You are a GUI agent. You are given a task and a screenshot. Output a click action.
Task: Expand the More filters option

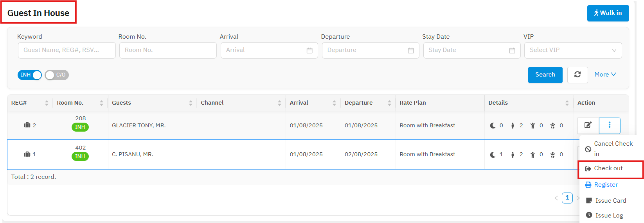point(605,75)
